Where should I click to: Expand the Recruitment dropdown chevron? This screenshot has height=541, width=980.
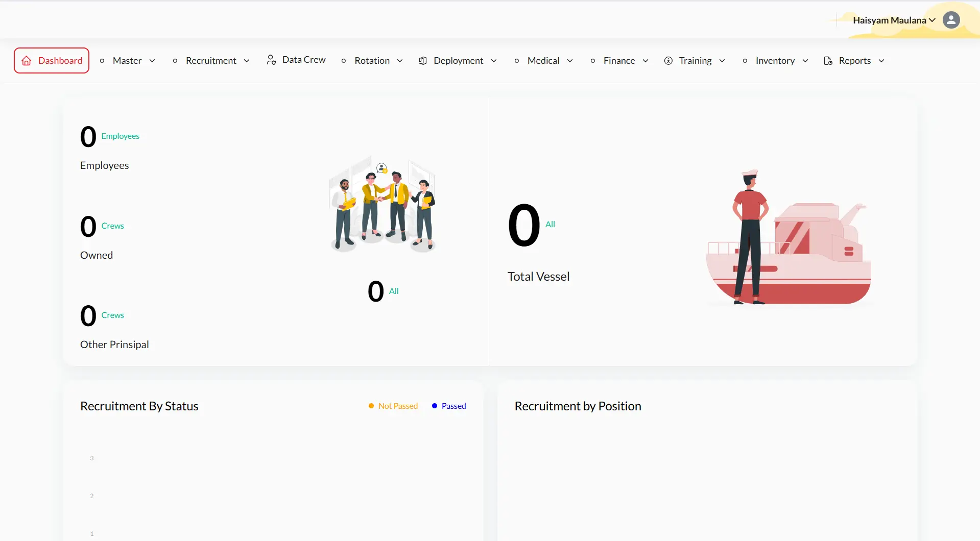(247, 61)
